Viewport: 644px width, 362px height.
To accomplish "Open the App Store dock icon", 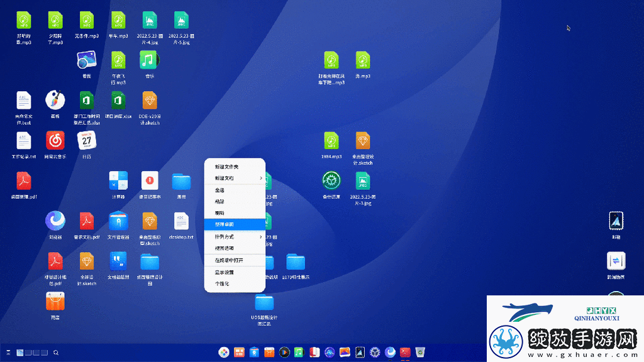I will point(269,352).
